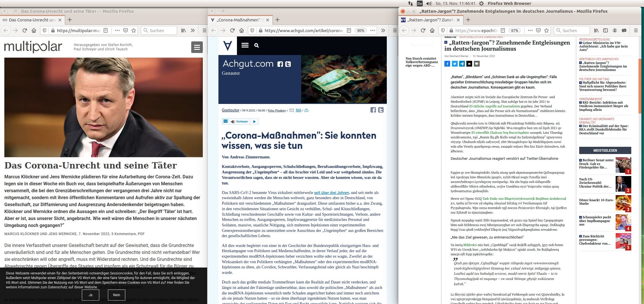Expand toolbar overflow chevron in multipolar window
Viewport: 644px width, 304px height.
point(193,30)
